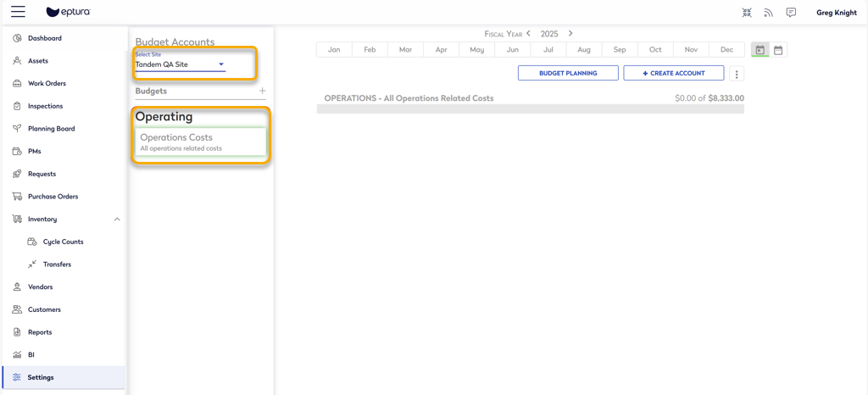Select the Aug month tab
Screen dimensions: 868x395
(x=584, y=50)
